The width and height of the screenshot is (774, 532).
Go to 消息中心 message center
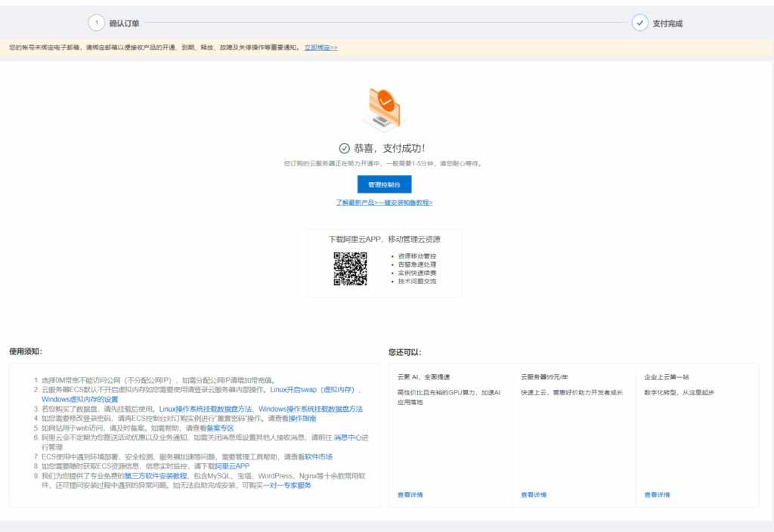[x=348, y=438]
